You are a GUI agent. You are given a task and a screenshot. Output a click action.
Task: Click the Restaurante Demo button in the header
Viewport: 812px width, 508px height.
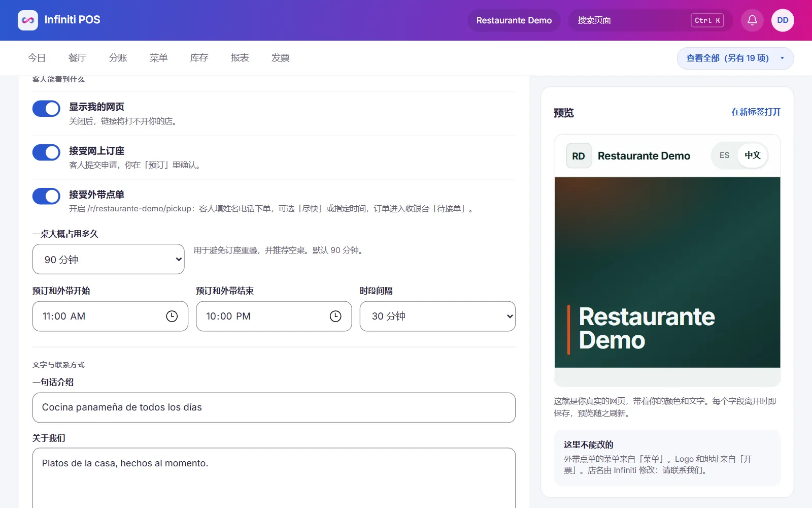coord(514,20)
